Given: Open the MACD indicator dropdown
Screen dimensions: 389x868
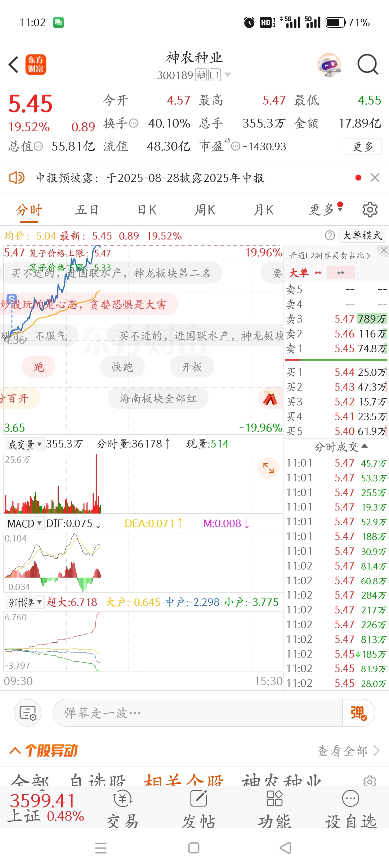Looking at the screenshot, I should (24, 524).
